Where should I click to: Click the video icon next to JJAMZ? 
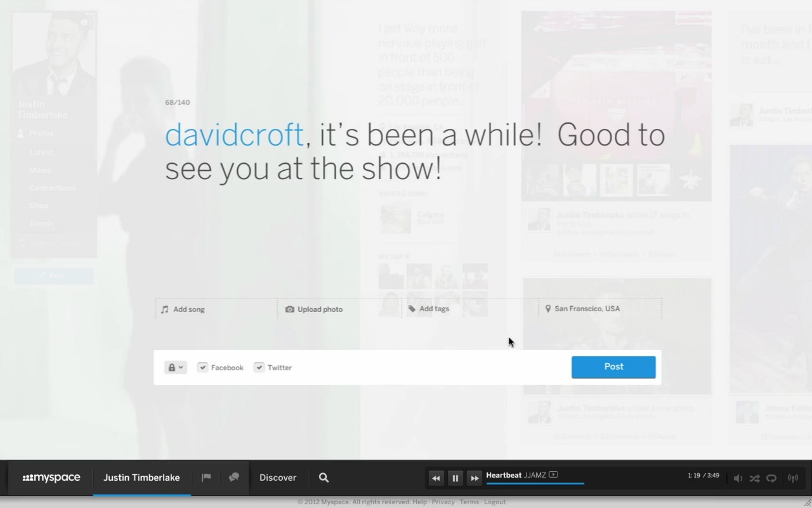(x=553, y=474)
